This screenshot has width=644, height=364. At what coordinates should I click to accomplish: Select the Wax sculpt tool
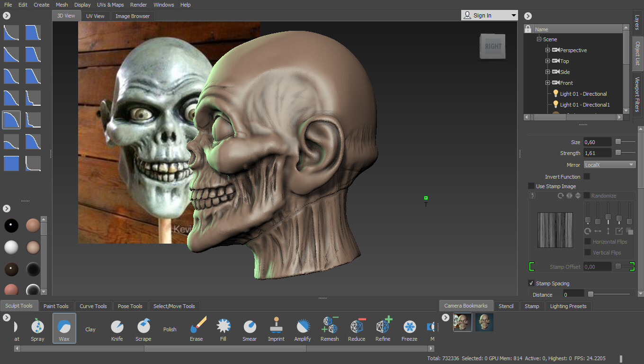pos(64,328)
